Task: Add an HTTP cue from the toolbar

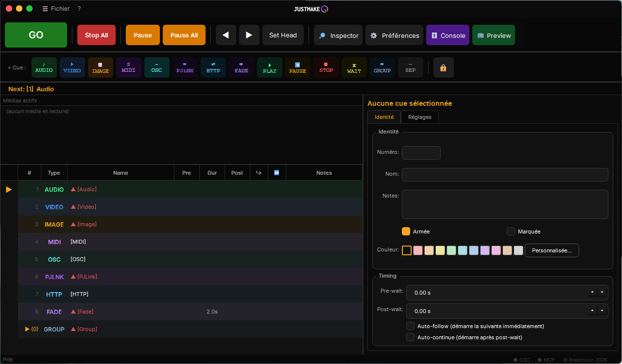Action: [x=213, y=67]
